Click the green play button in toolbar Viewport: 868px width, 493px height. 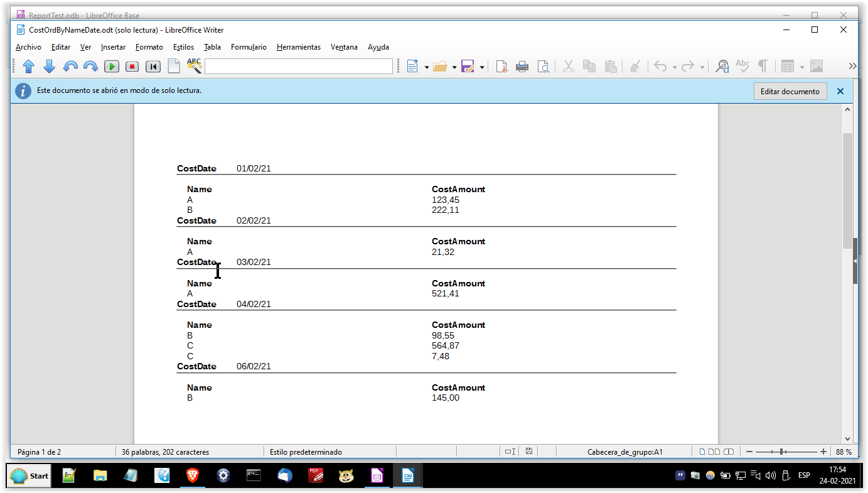[111, 67]
